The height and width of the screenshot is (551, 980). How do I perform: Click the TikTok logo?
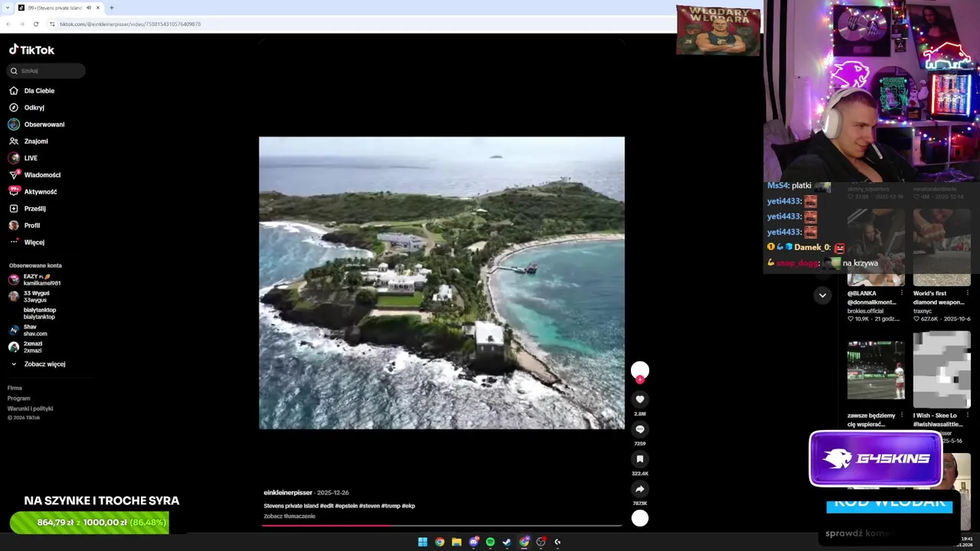(31, 50)
